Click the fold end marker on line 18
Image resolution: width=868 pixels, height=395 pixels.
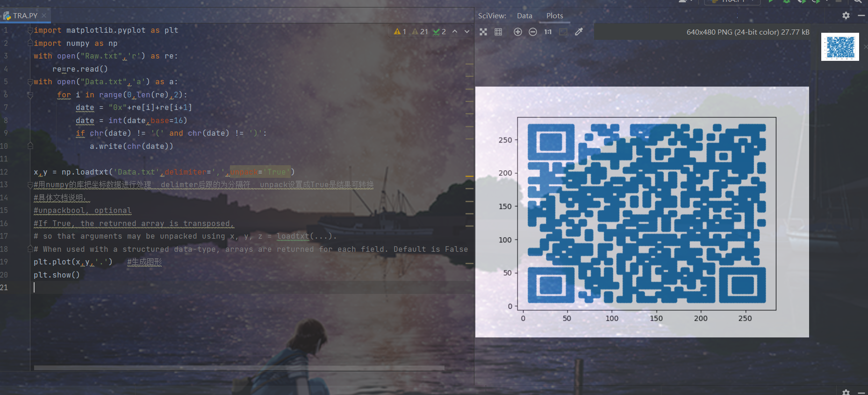pos(30,249)
